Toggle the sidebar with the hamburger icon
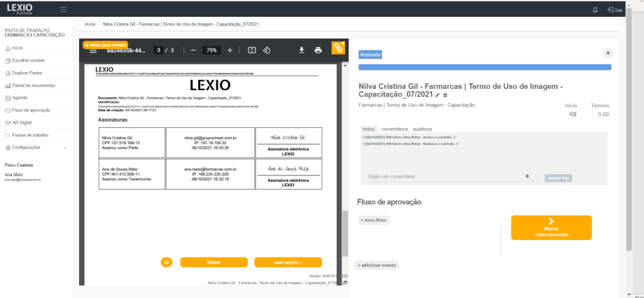 63,10
